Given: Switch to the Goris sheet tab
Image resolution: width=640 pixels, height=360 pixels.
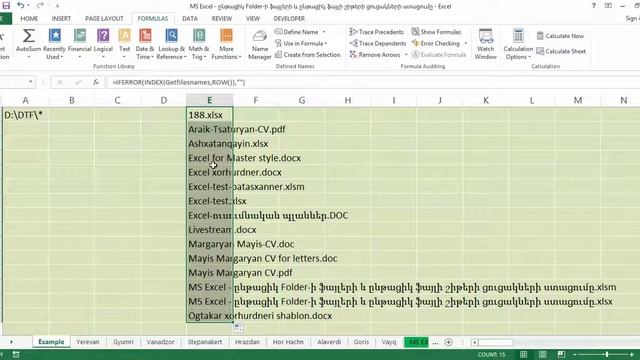Looking at the screenshot, I should tap(361, 342).
